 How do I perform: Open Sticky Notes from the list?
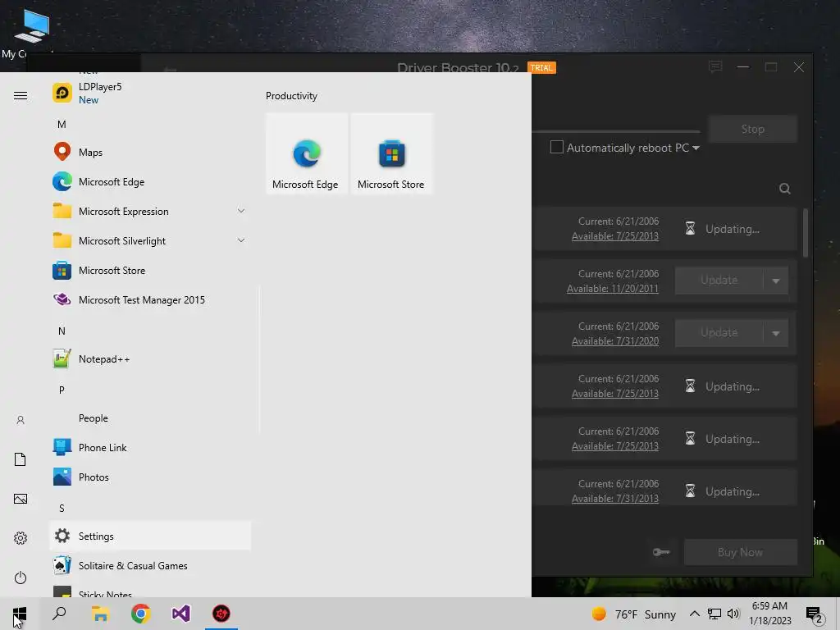150,589
